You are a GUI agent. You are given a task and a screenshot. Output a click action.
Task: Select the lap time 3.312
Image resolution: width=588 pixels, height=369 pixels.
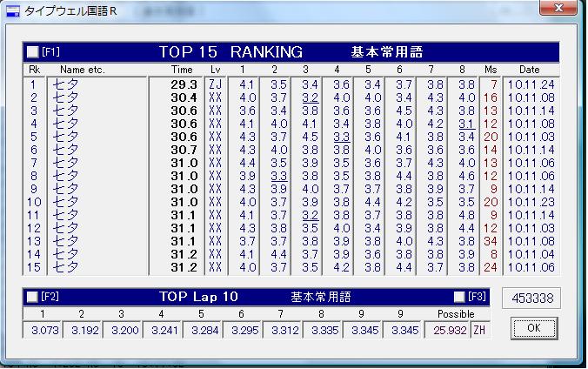[x=285, y=331]
